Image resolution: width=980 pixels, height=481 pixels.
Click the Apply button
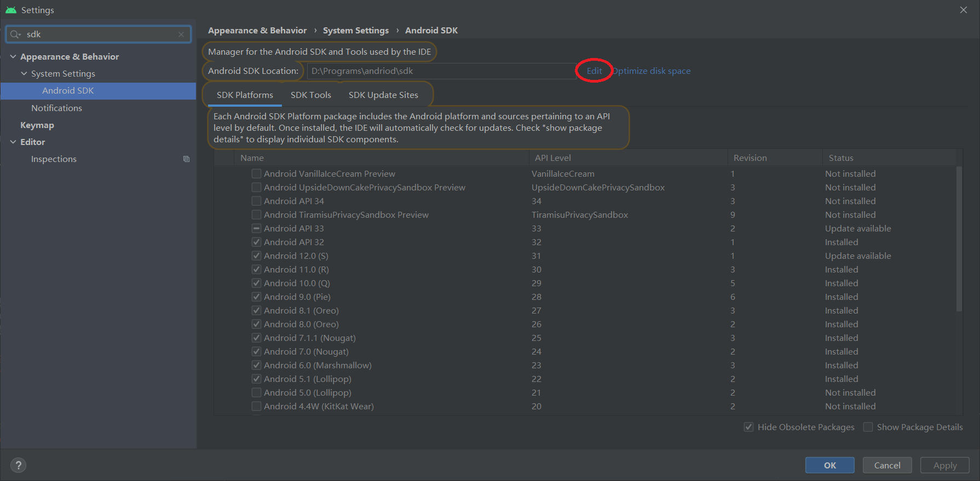tap(945, 465)
